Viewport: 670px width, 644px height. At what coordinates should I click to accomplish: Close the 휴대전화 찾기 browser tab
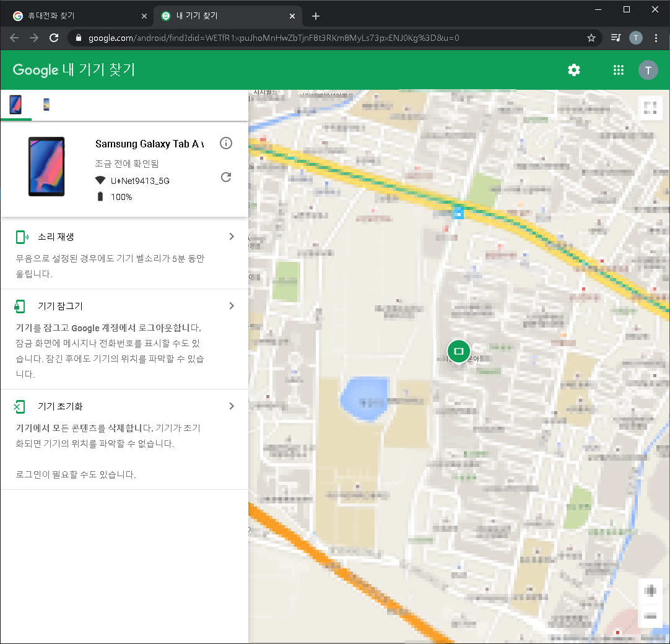(144, 16)
